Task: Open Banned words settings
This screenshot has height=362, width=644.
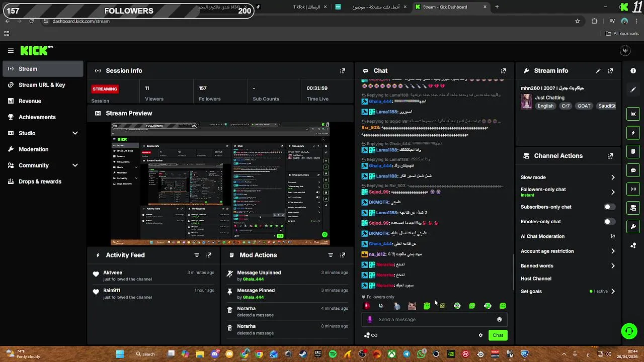Action: click(568, 266)
